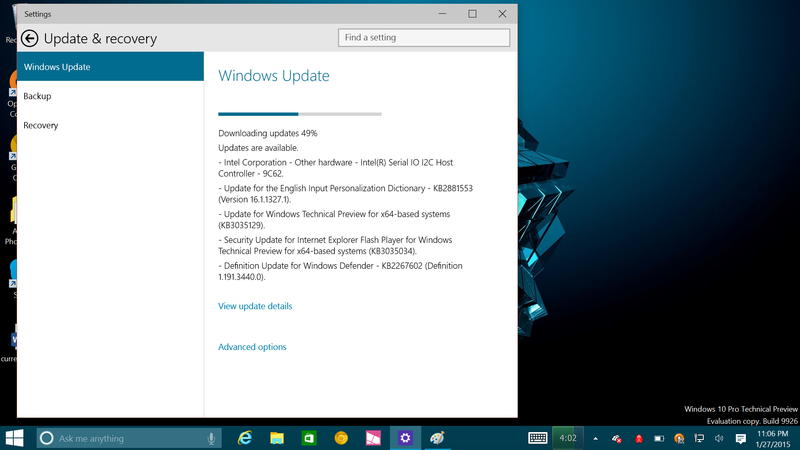Open the Paint palette taskbar icon
The height and width of the screenshot is (450, 800).
(x=437, y=438)
